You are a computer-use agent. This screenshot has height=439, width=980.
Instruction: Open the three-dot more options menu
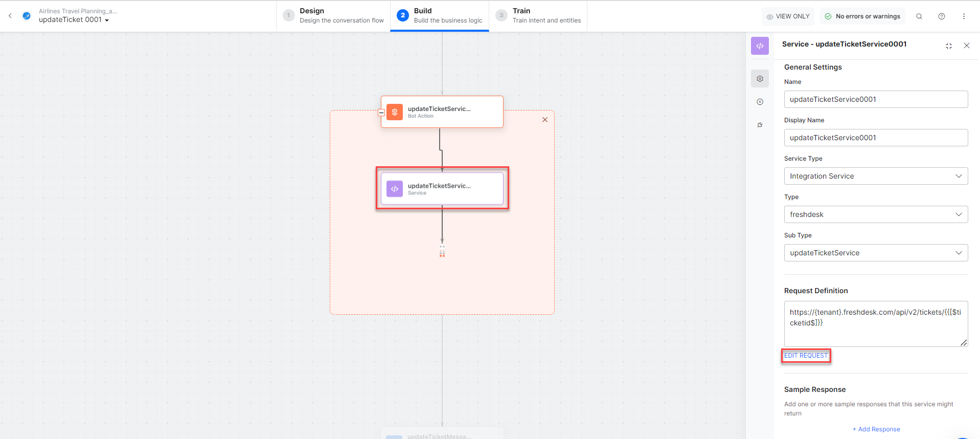click(964, 16)
